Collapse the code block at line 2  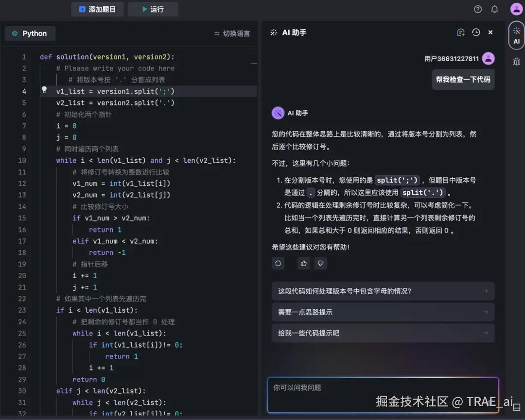pyautogui.click(x=253, y=64)
